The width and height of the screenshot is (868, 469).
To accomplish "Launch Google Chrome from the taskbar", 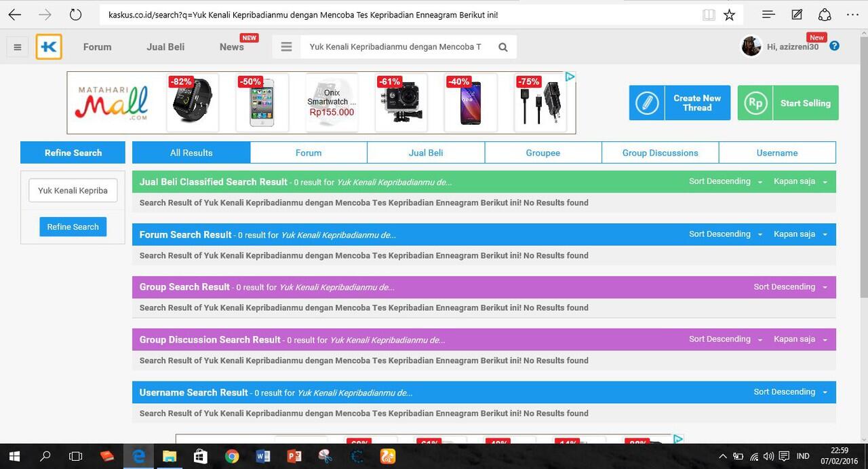I will coord(232,456).
